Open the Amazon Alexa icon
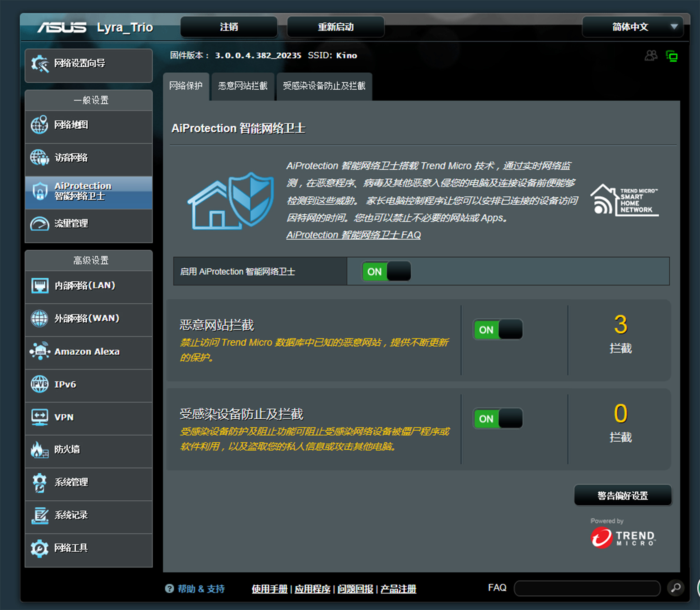 click(x=39, y=352)
